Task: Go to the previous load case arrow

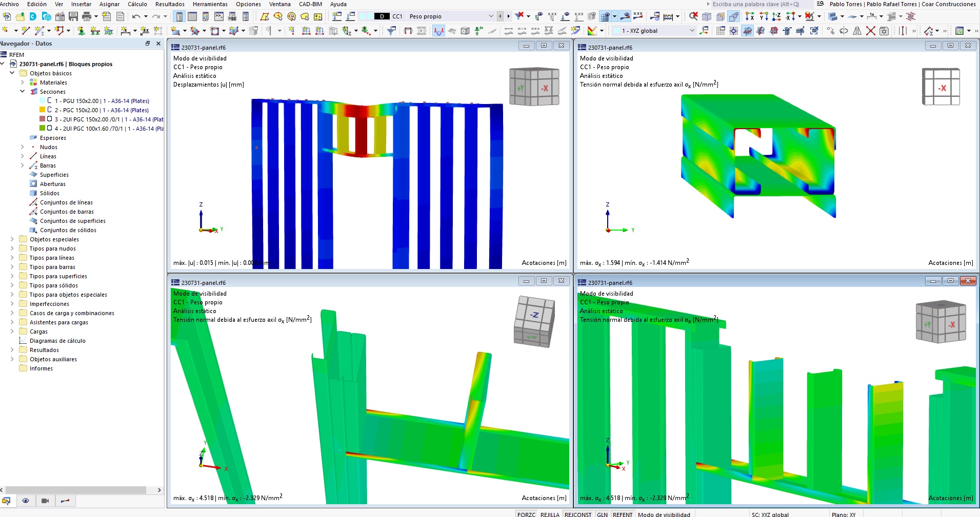Action: pyautogui.click(x=500, y=16)
